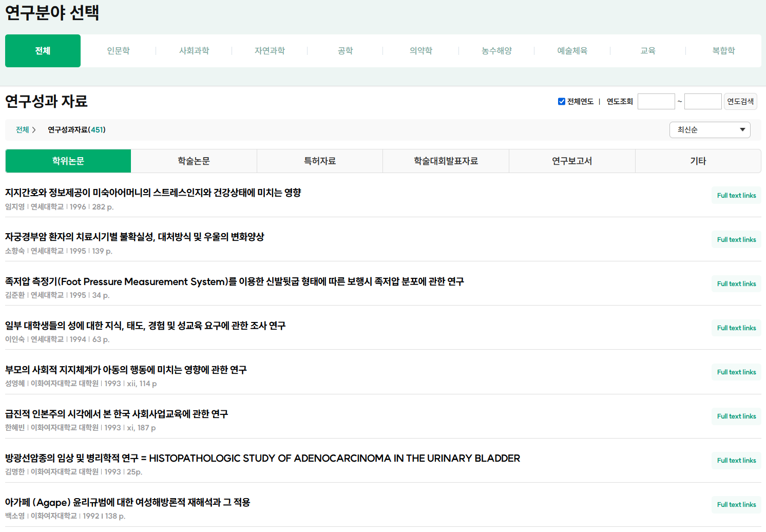This screenshot has height=532, width=766.
Task: Choose the 인문학 research field
Action: click(118, 51)
